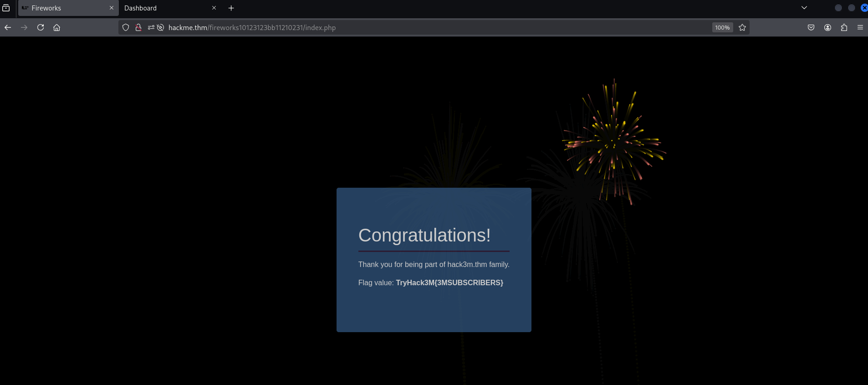Switch to the Dashboard tab
Viewport: 868px width, 385px height.
[x=164, y=8]
